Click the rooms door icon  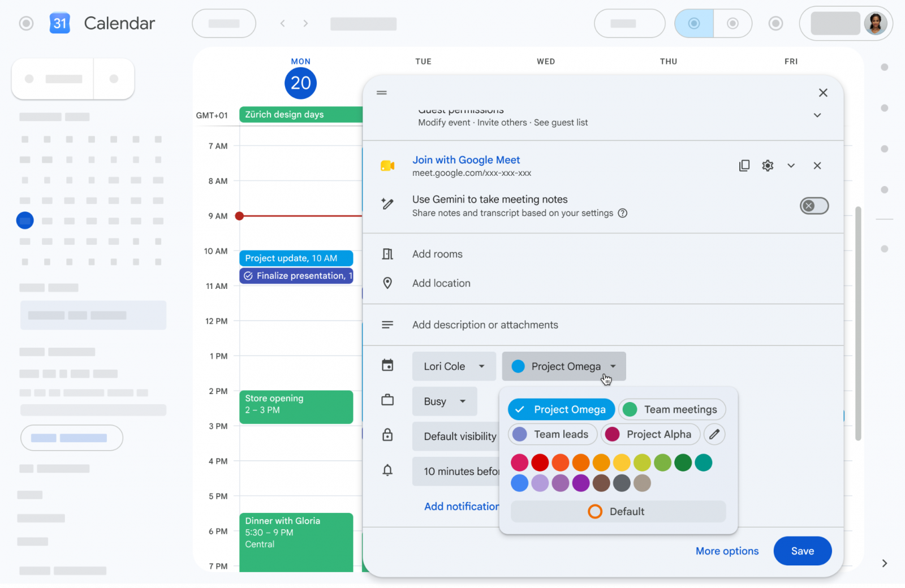click(x=387, y=254)
